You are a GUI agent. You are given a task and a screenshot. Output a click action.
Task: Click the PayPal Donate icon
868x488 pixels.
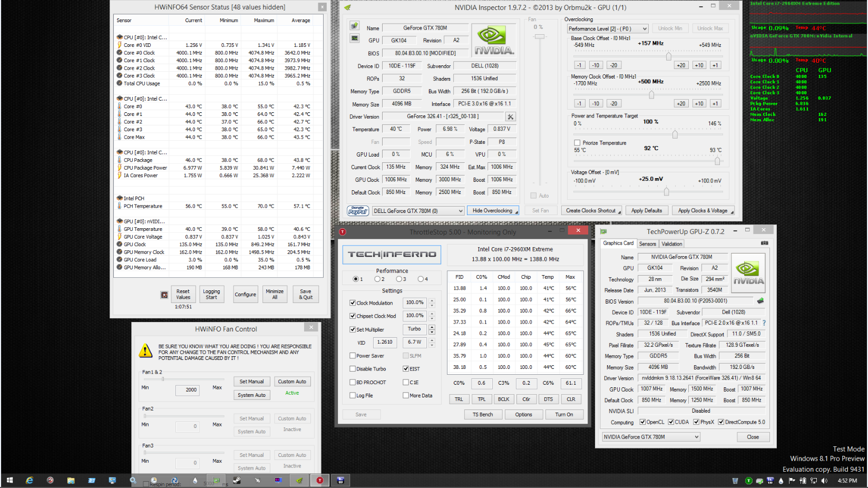[x=358, y=211]
